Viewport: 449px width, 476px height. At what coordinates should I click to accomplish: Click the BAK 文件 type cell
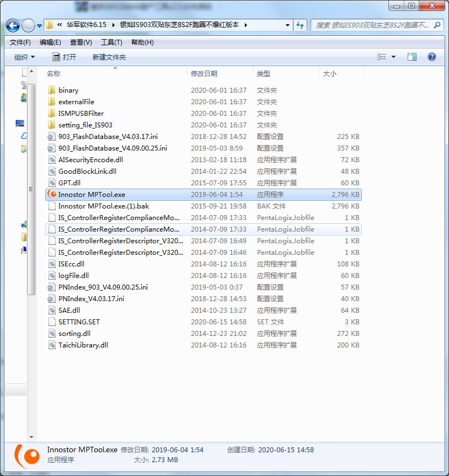(271, 206)
